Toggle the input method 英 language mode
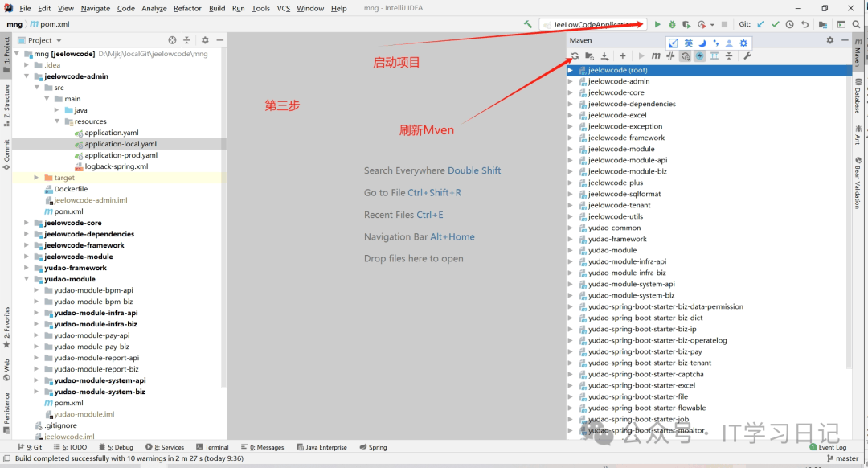The width and height of the screenshot is (868, 468). click(x=688, y=43)
